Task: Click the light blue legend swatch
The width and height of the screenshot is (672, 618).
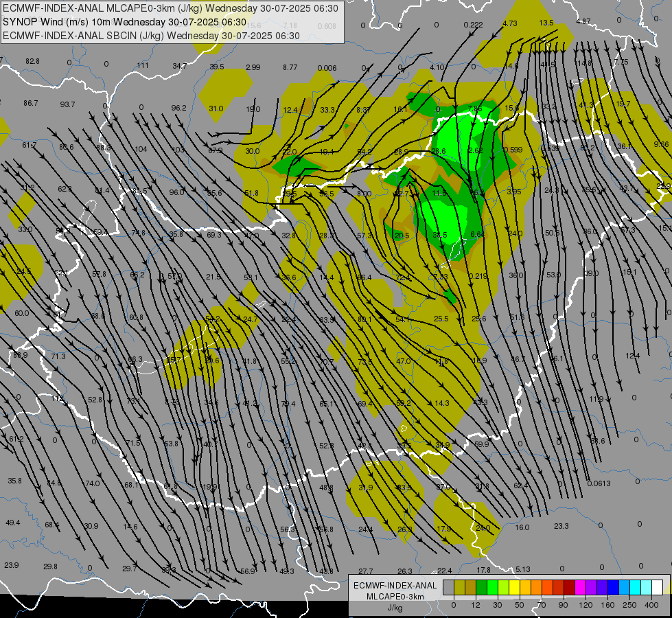Action: [x=625, y=588]
